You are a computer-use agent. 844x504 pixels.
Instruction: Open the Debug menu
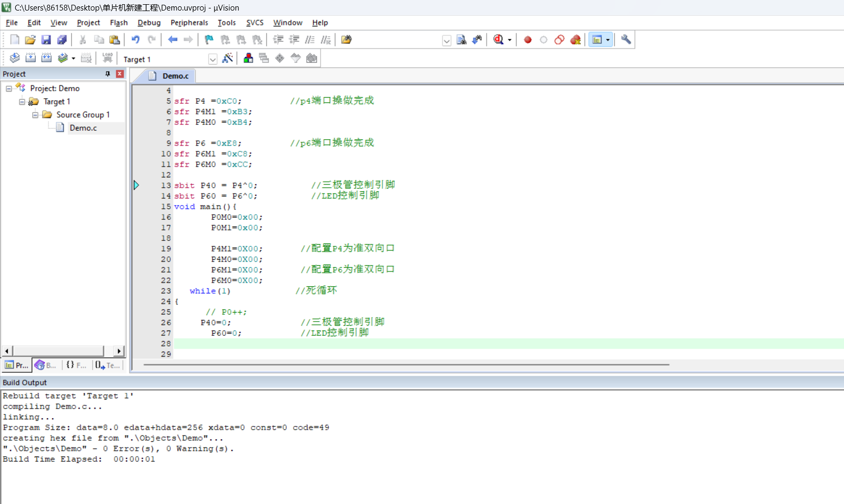click(x=149, y=23)
